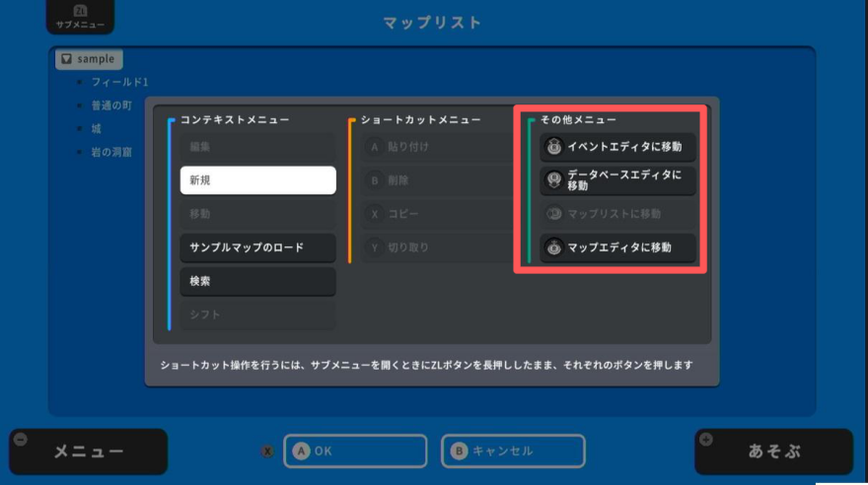The image size is (868, 485).
Task: Click the controller icon for データベースエディタに移動
Action: coord(553,179)
